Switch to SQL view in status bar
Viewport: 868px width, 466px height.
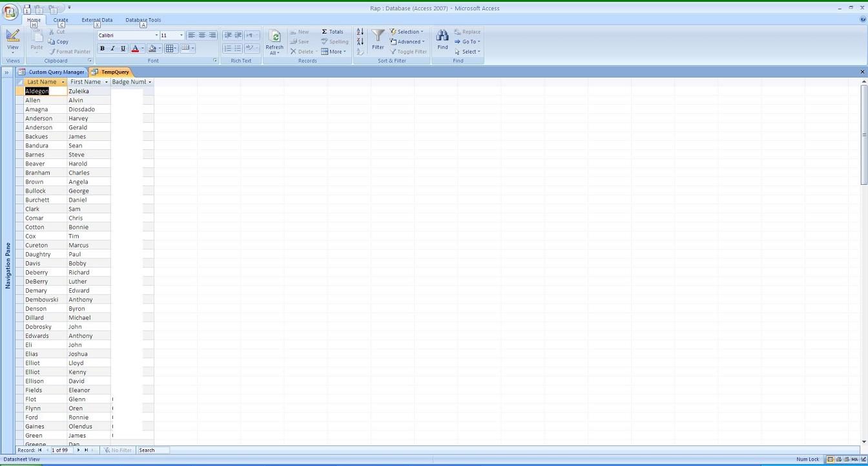tap(854, 460)
